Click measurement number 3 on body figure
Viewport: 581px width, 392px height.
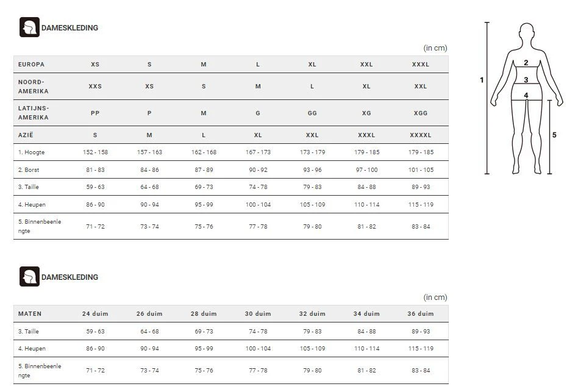point(526,80)
